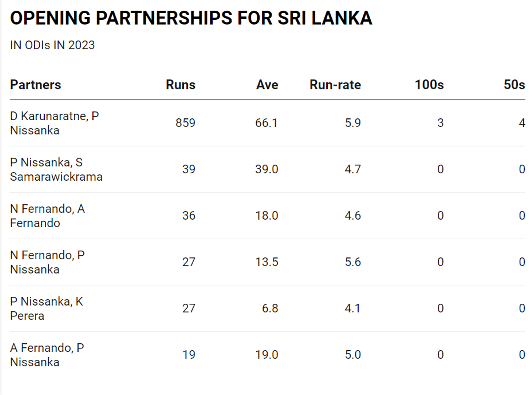The image size is (532, 395).
Task: Select the 6.8 average cell
Action: pyautogui.click(x=270, y=309)
